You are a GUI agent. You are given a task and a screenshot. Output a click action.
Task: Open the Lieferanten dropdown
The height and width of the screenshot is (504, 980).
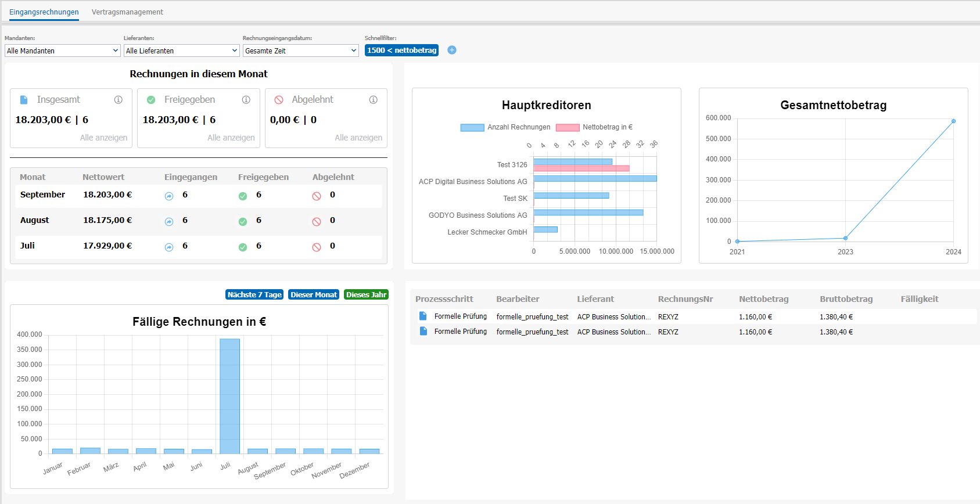[x=182, y=51]
